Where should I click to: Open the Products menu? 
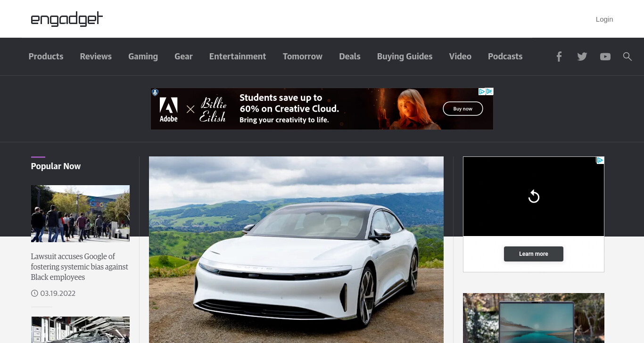pos(46,57)
